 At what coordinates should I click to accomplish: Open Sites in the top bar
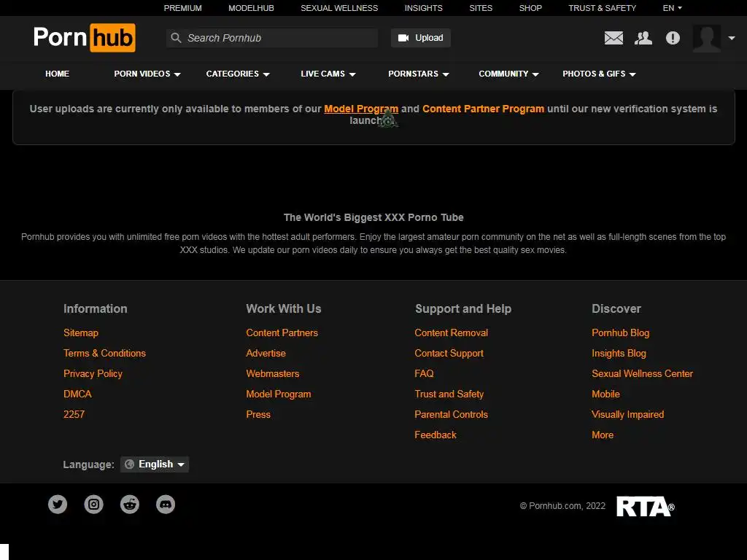click(x=481, y=8)
